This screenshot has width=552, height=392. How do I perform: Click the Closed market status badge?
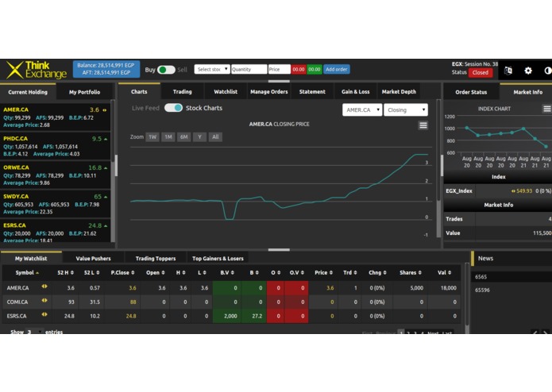(x=481, y=72)
